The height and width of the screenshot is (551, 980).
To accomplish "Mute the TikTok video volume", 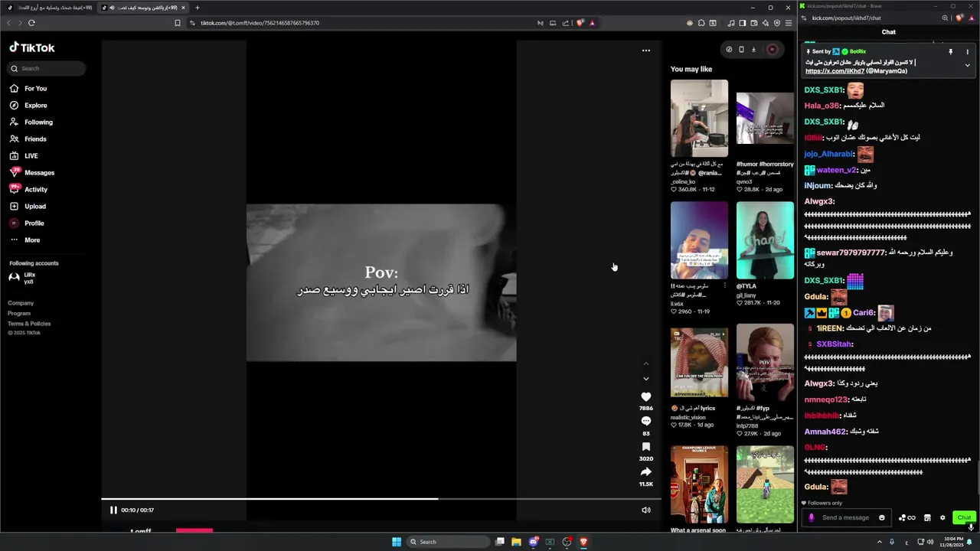I will (645, 510).
